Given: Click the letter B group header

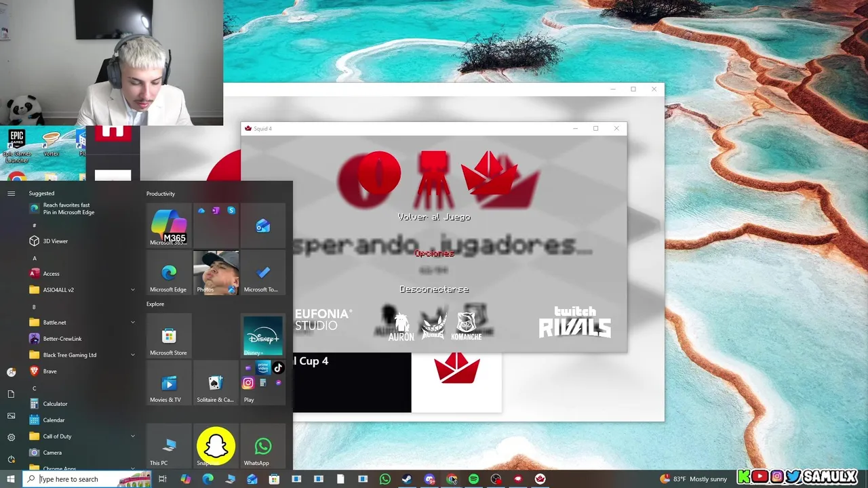Looking at the screenshot, I should pyautogui.click(x=35, y=306).
